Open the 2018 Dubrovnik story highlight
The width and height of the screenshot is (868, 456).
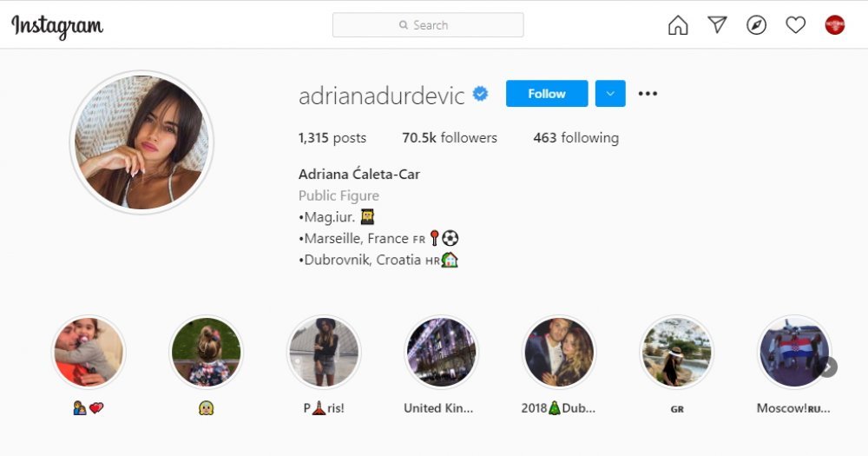(559, 353)
